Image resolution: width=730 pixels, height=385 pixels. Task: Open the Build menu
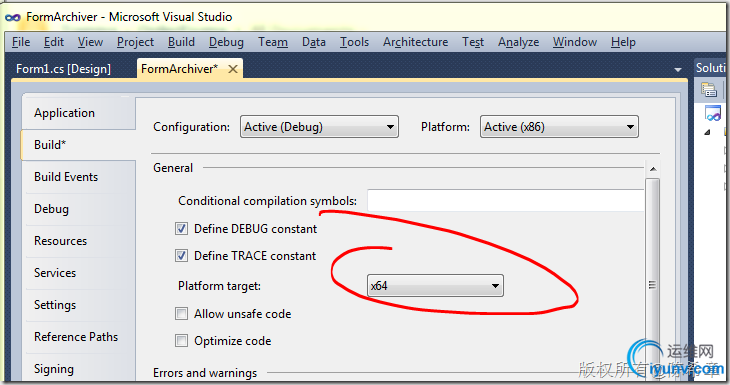(x=181, y=42)
